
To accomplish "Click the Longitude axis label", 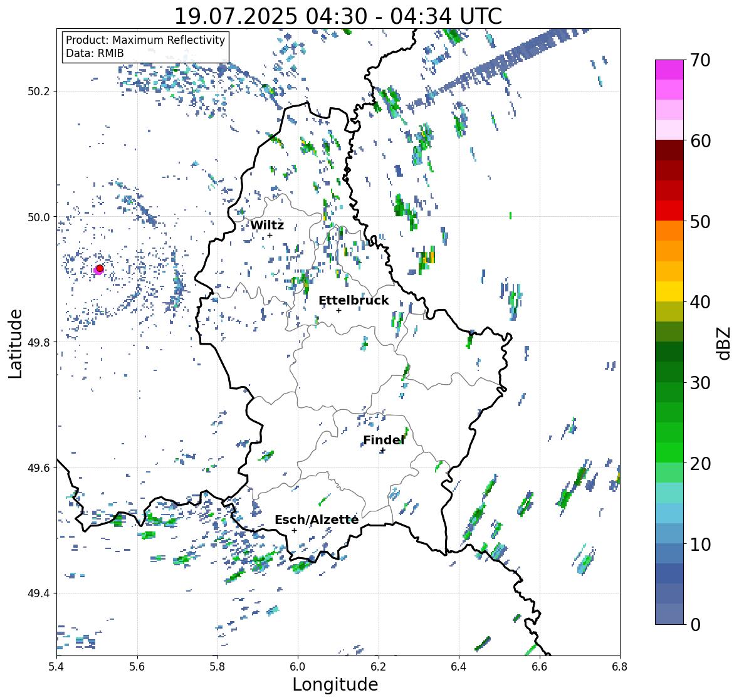I will pyautogui.click(x=335, y=684).
